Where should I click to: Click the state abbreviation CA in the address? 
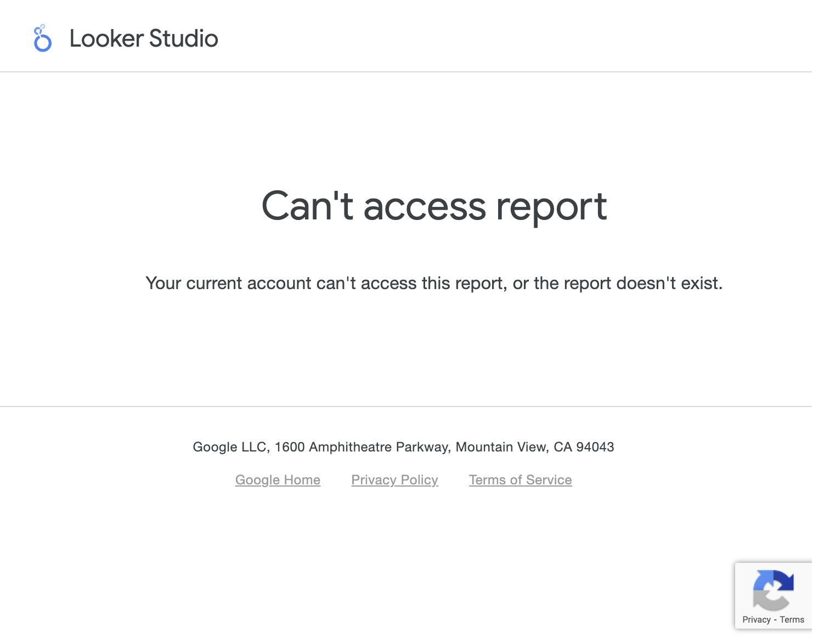562,447
